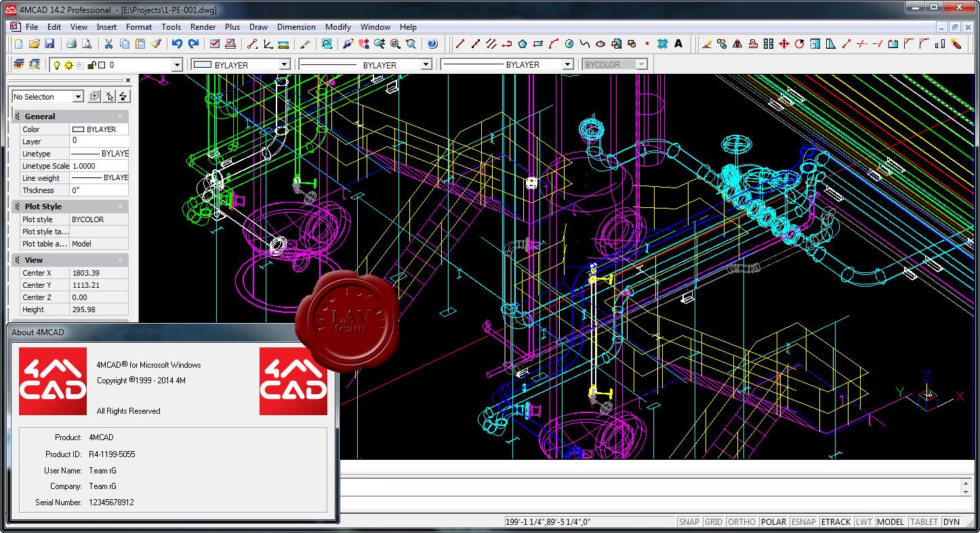The image size is (980, 533).
Task: Open the Modify menu
Action: pyautogui.click(x=338, y=27)
